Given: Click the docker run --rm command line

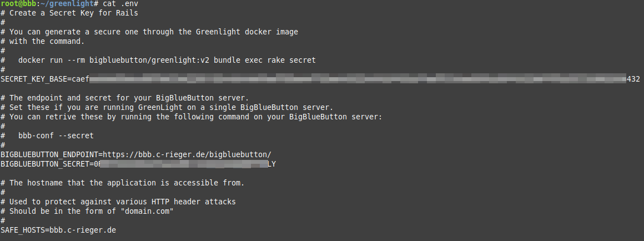Looking at the screenshot, I should 167,61.
